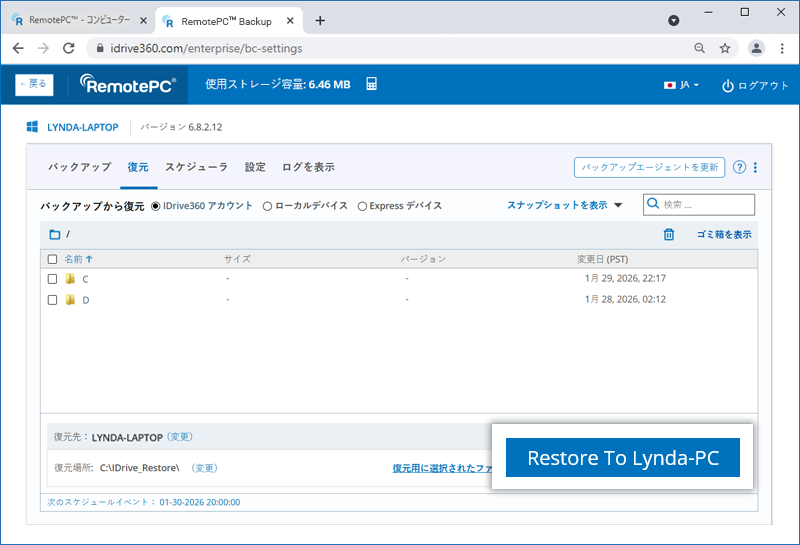Click the site lock icon in the address bar

pyautogui.click(x=100, y=48)
